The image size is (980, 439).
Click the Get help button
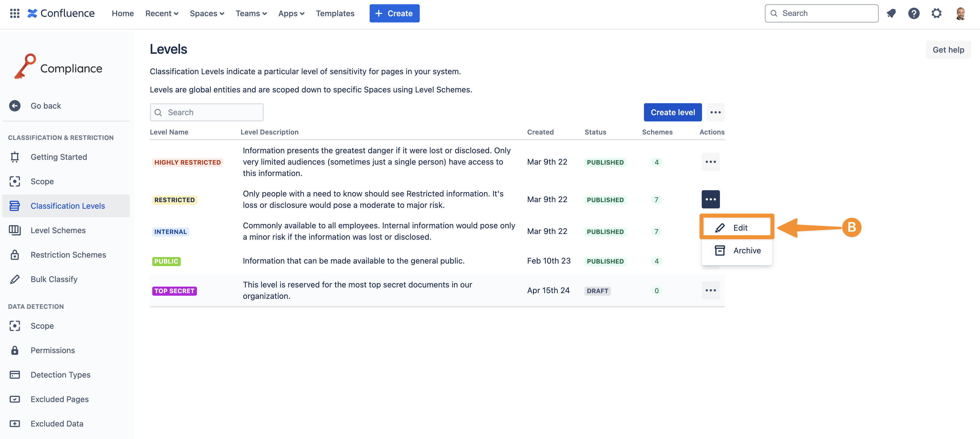(948, 50)
